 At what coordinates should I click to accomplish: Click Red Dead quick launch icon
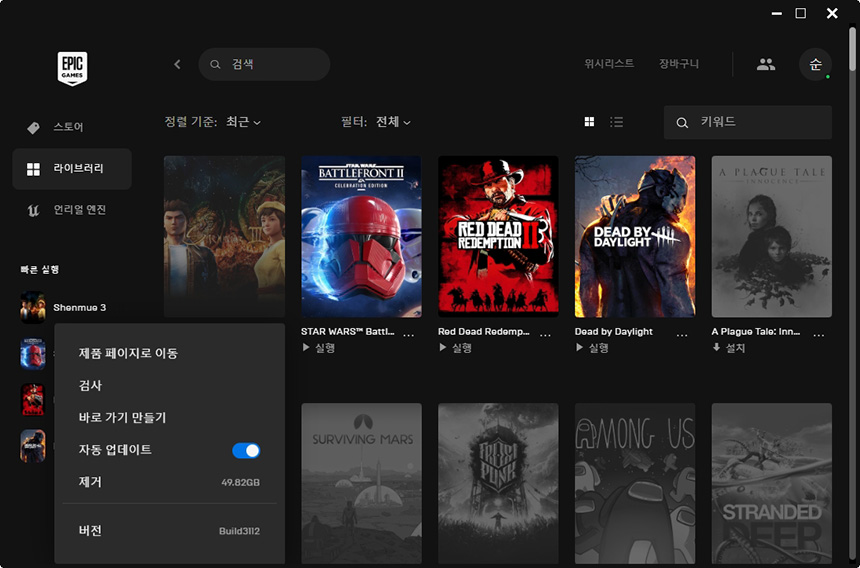(x=33, y=400)
